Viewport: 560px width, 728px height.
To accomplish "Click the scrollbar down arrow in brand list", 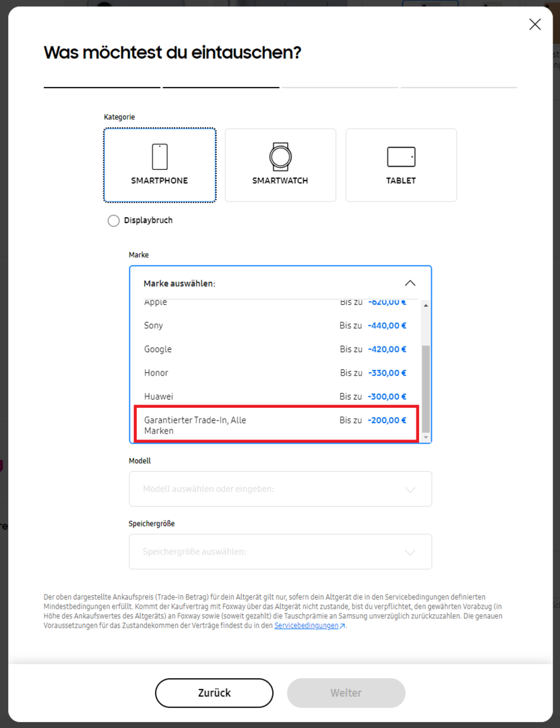I will [425, 438].
